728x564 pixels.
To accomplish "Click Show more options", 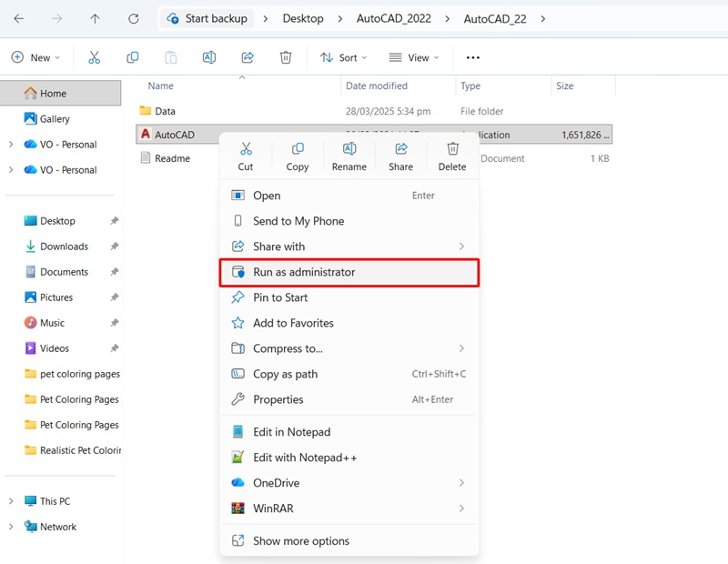I will (x=300, y=541).
